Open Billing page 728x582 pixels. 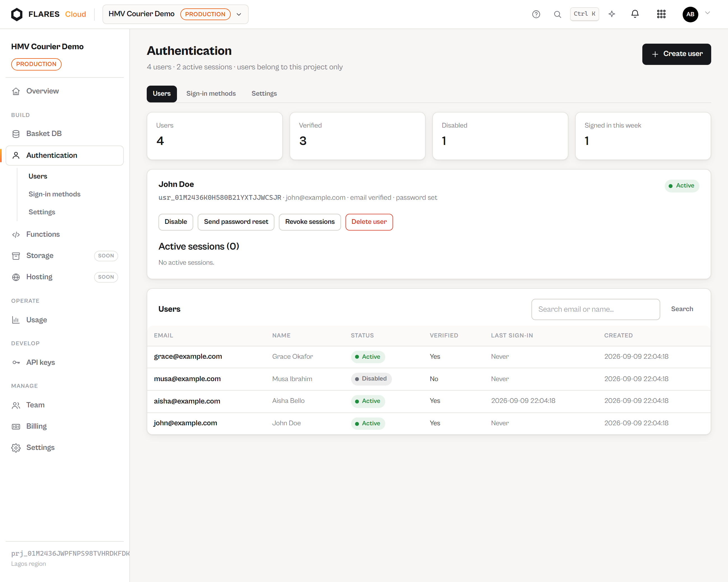[64, 426]
